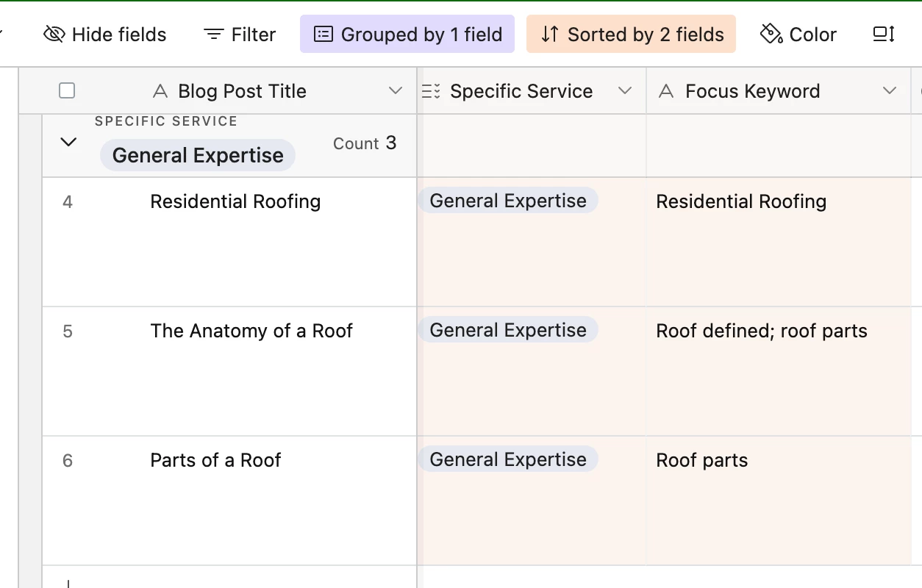The width and height of the screenshot is (922, 588).
Task: Select the Roof parts keyword cell
Action: tap(701, 461)
